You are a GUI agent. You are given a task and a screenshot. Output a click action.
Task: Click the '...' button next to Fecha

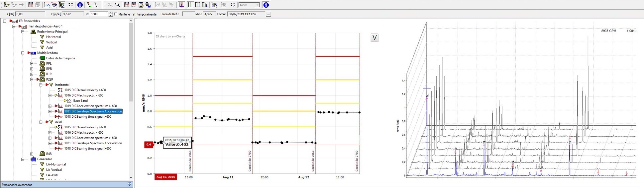click(268, 14)
